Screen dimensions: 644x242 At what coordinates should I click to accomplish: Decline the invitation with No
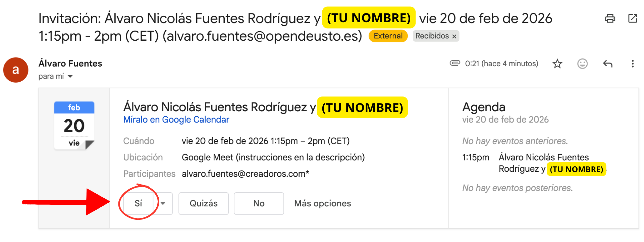tap(259, 203)
